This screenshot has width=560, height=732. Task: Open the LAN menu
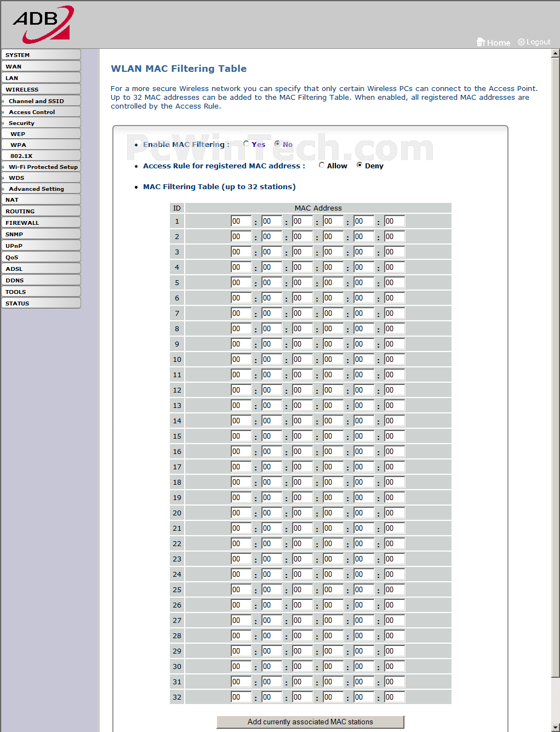tap(41, 78)
